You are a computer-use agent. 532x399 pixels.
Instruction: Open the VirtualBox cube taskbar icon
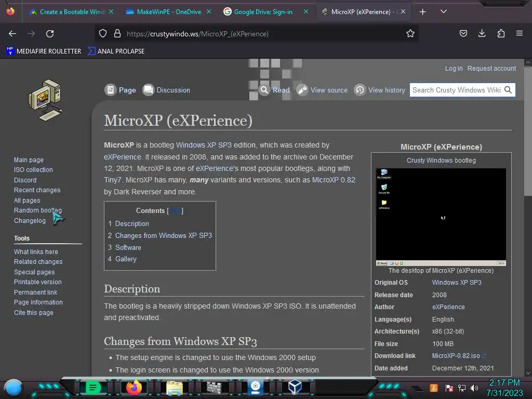pyautogui.click(x=295, y=387)
